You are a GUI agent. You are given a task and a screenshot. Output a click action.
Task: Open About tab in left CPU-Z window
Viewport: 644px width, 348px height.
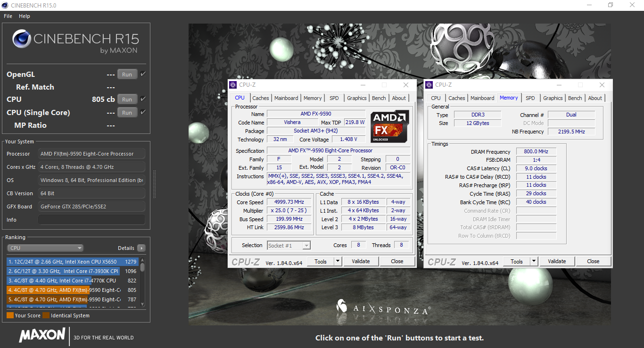(399, 98)
